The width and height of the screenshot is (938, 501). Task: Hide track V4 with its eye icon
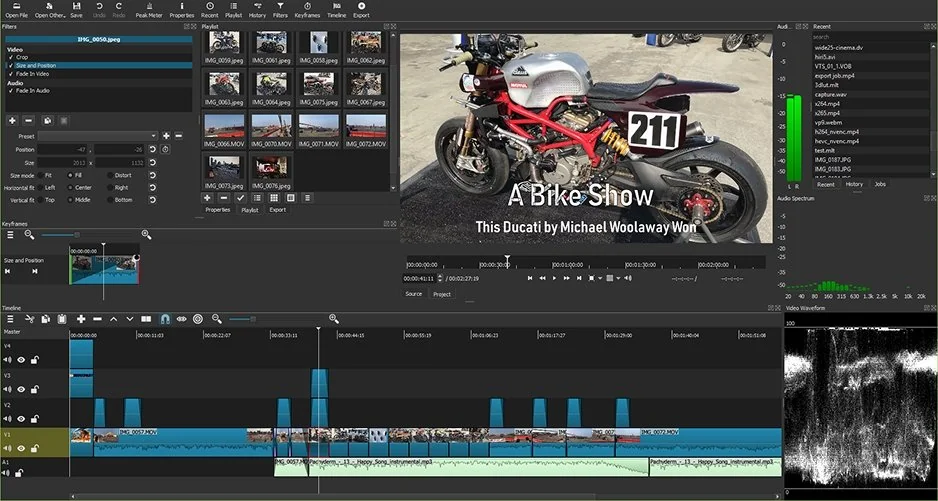tap(21, 360)
